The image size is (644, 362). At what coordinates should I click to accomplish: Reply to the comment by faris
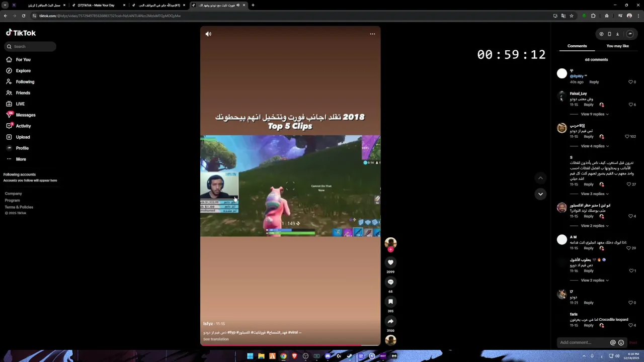pyautogui.click(x=589, y=325)
